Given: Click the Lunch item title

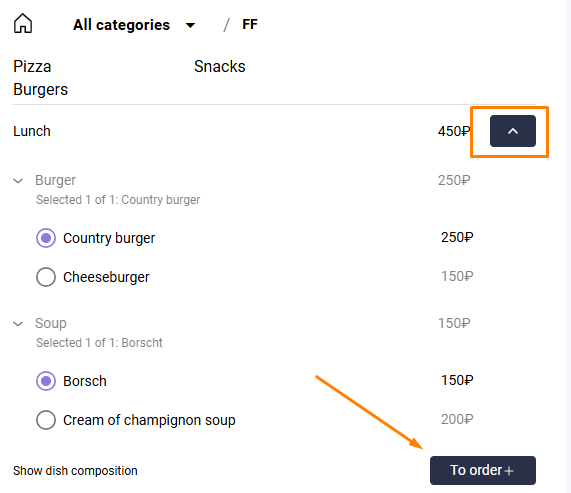Looking at the screenshot, I should pos(32,131).
